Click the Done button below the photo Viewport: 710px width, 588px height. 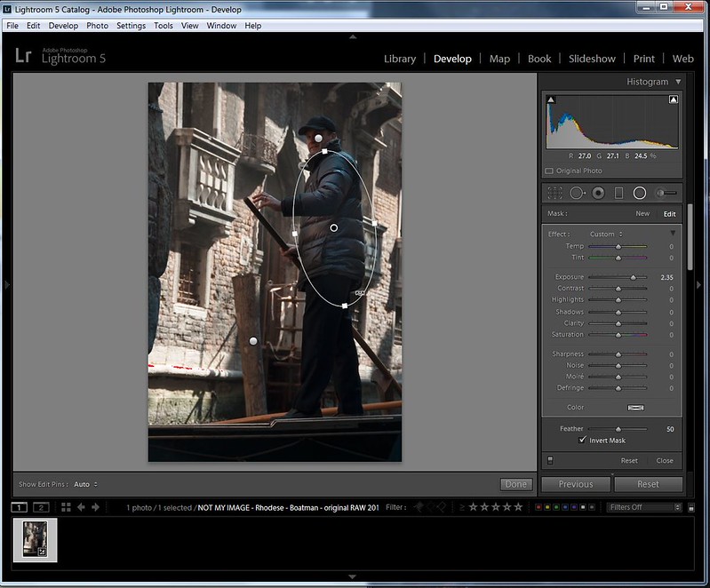[x=515, y=484]
